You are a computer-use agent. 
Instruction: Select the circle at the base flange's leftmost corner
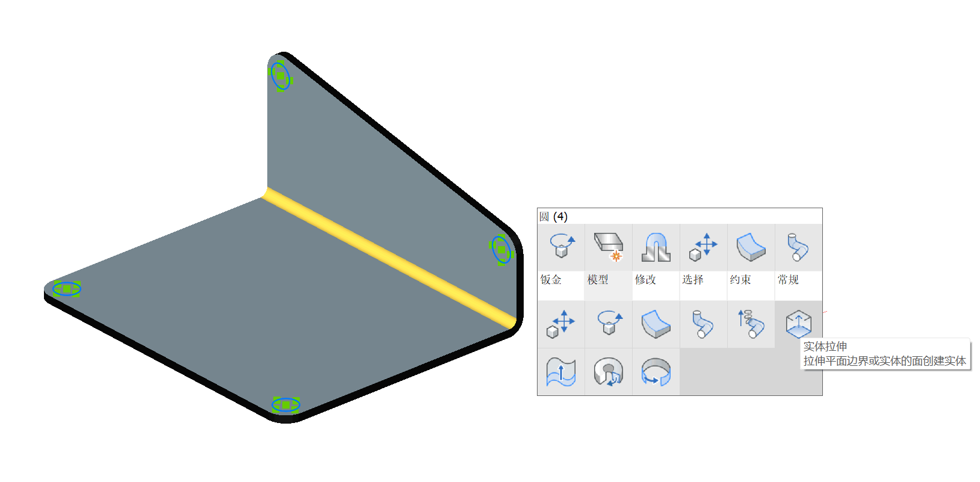[66, 289]
